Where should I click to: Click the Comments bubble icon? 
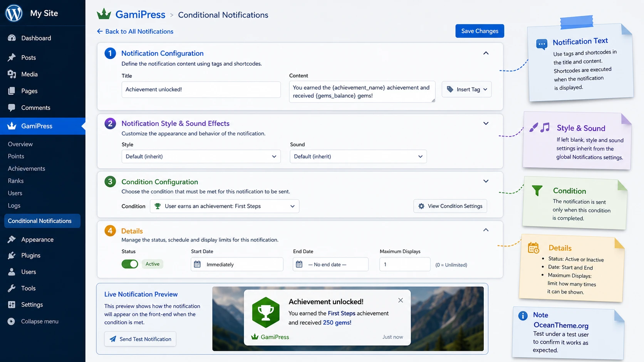point(12,107)
